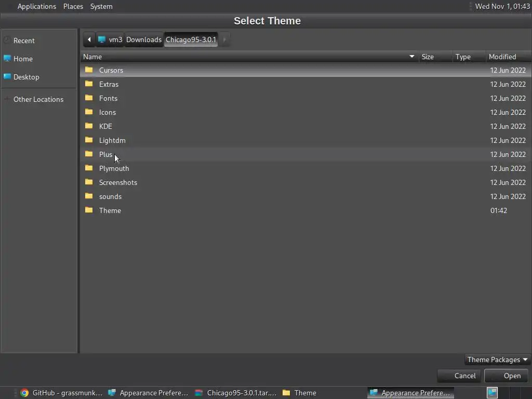Click the clock in the top panel
The image size is (532, 399).
point(502,6)
